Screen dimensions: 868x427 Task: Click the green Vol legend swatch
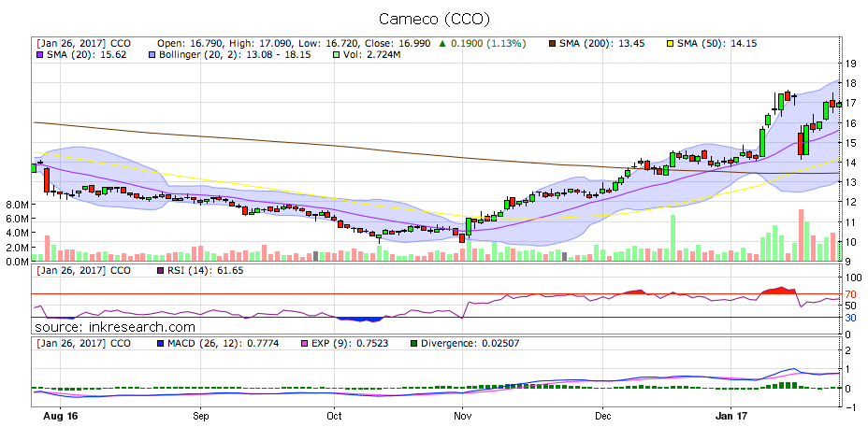coord(335,55)
